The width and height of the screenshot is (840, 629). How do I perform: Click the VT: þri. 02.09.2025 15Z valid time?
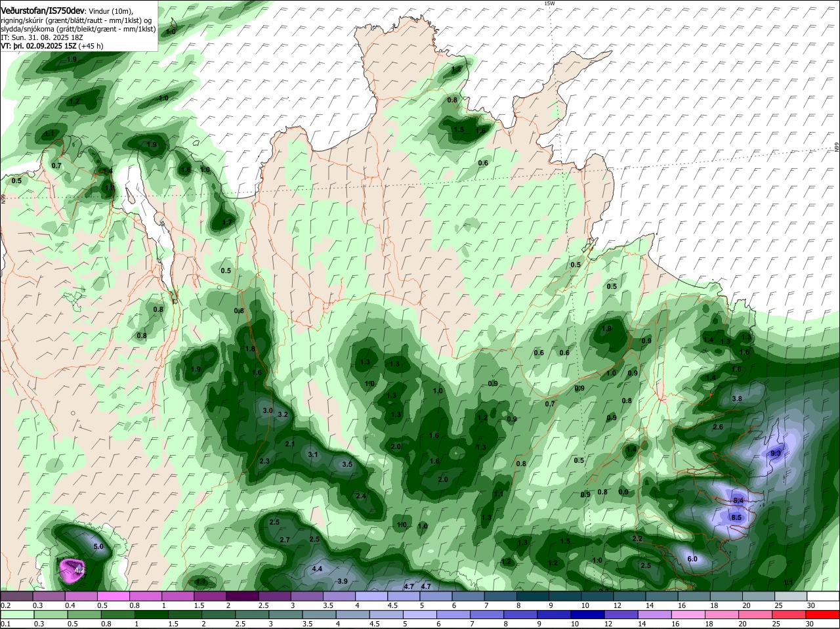click(39, 47)
